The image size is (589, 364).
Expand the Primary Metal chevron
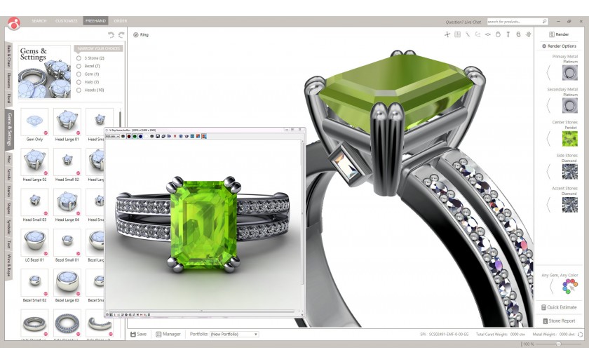point(548,72)
